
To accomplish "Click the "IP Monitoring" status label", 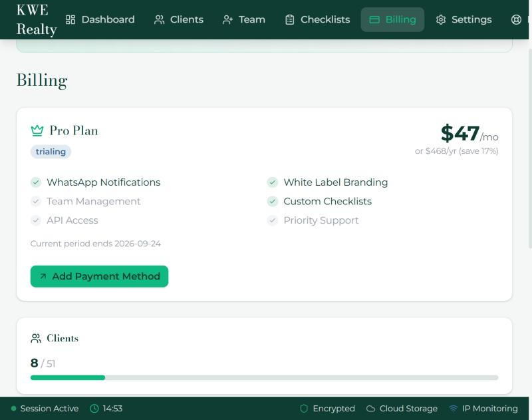I will [489, 409].
